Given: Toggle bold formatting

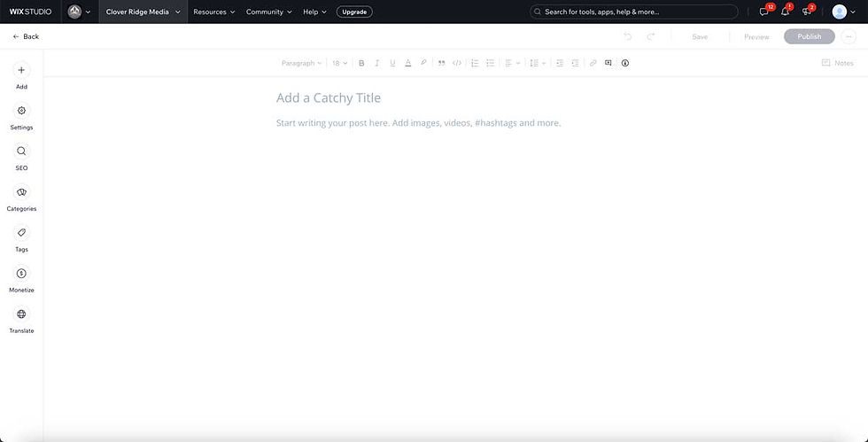Looking at the screenshot, I should (361, 63).
